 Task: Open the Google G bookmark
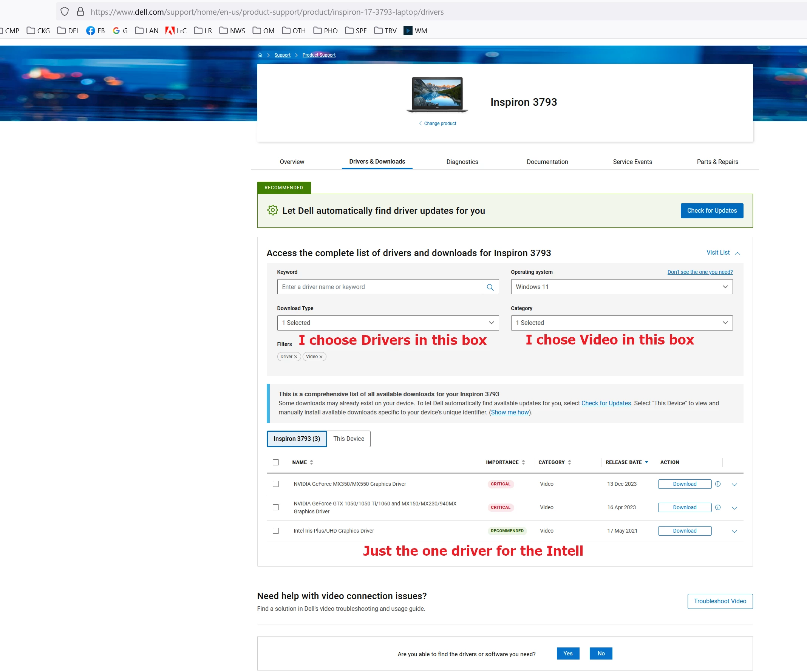(120, 31)
